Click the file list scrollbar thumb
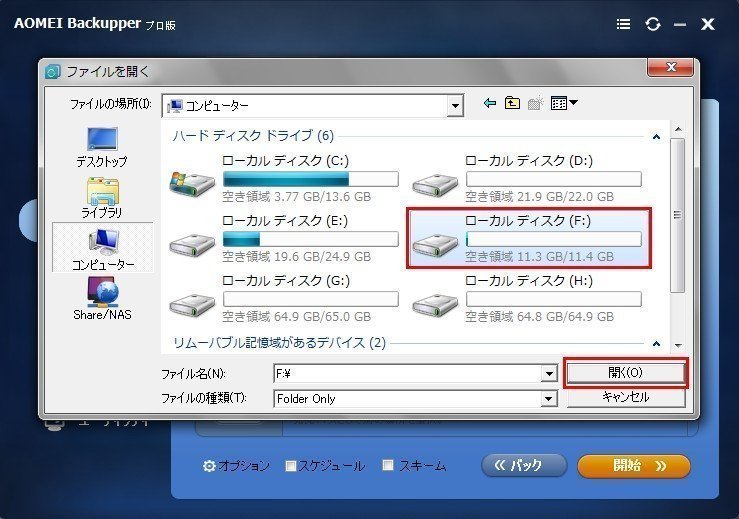739x519 pixels. 678,215
